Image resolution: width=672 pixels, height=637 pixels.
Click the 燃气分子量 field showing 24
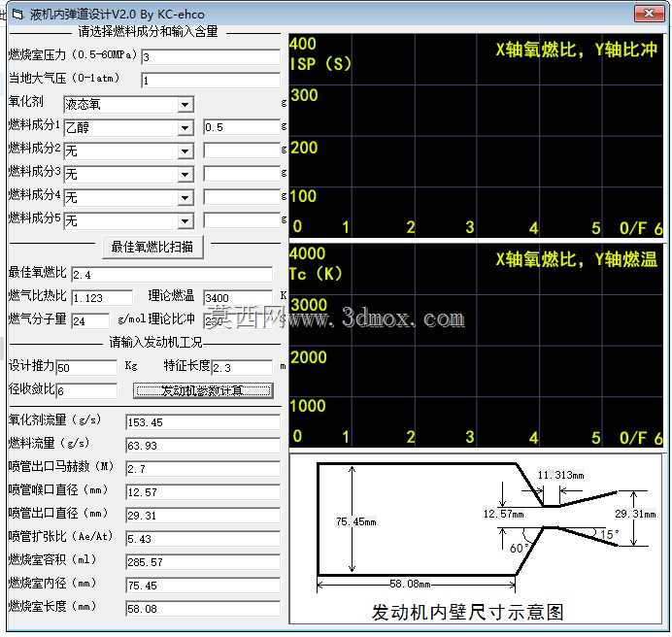(x=90, y=320)
